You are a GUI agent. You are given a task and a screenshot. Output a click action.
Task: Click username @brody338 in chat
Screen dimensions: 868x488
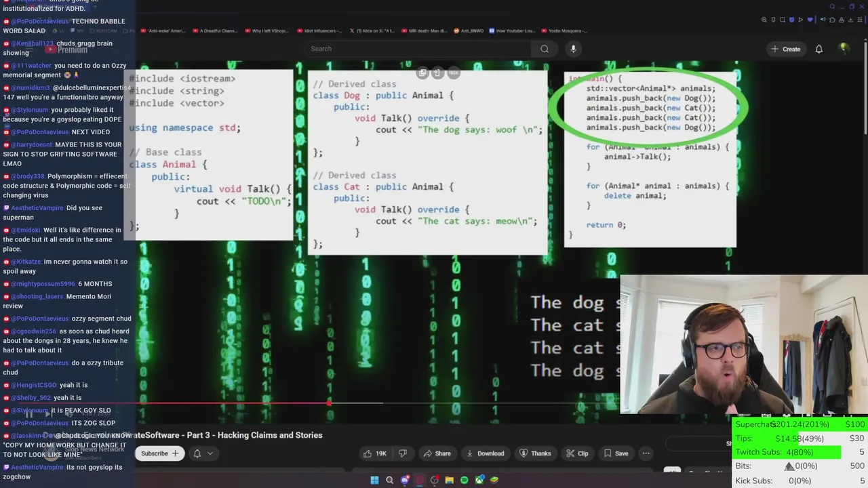coord(27,176)
